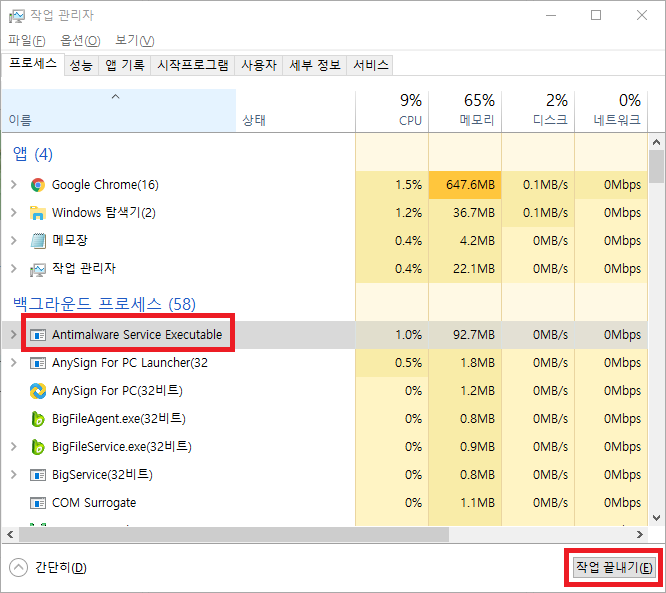
Task: Click the 간단히 collapse arrow icon
Action: [x=18, y=568]
